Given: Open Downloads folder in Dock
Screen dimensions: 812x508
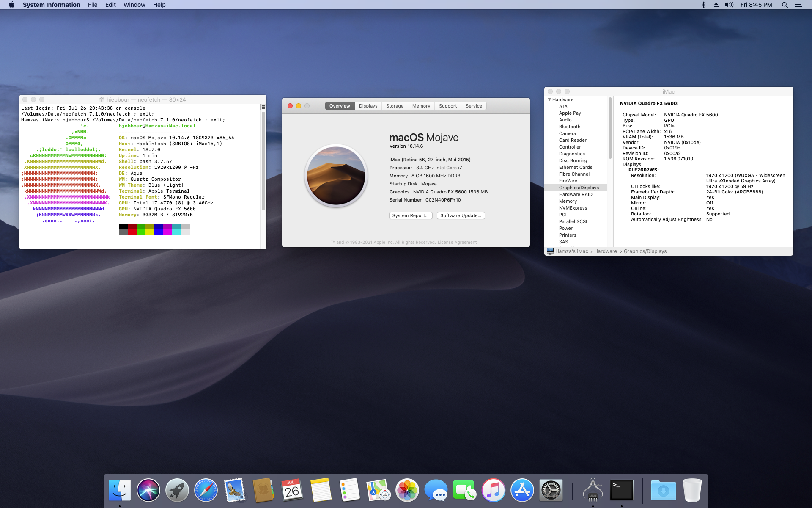Looking at the screenshot, I should (664, 490).
